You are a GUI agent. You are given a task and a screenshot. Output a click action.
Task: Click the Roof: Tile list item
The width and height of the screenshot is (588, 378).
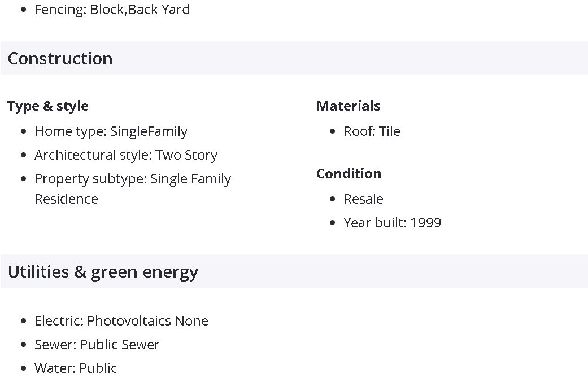372,131
